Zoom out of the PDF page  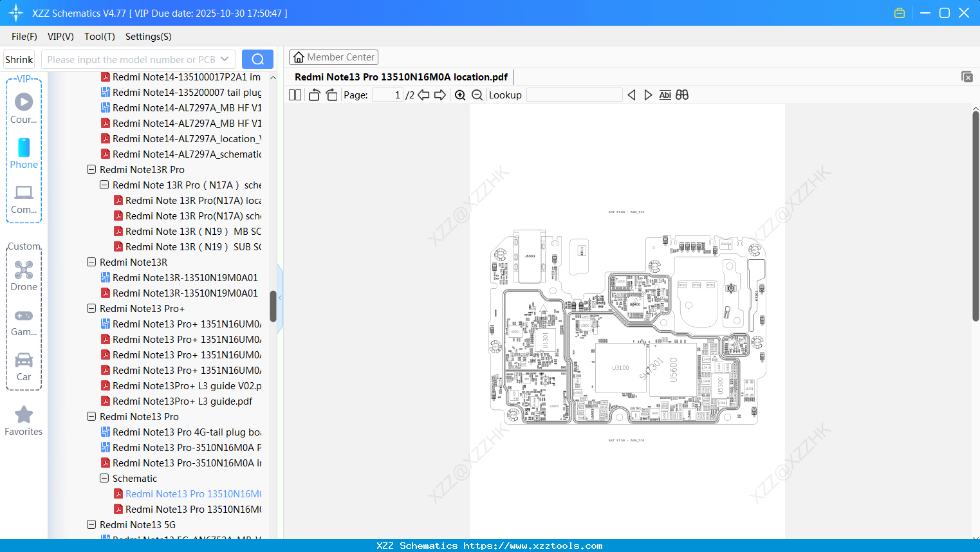[477, 95]
